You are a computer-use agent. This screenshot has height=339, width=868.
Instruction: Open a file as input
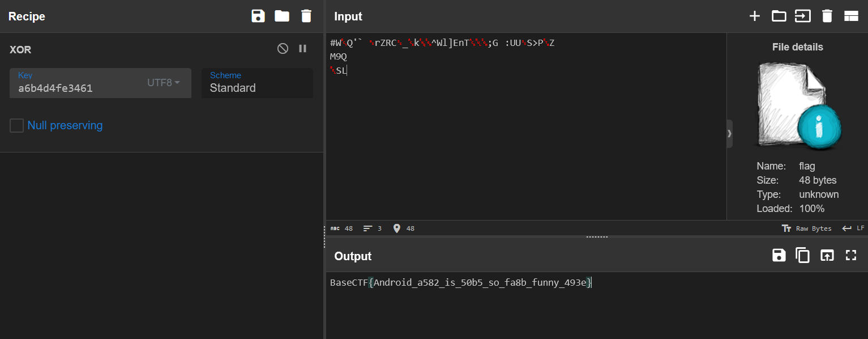pos(803,16)
